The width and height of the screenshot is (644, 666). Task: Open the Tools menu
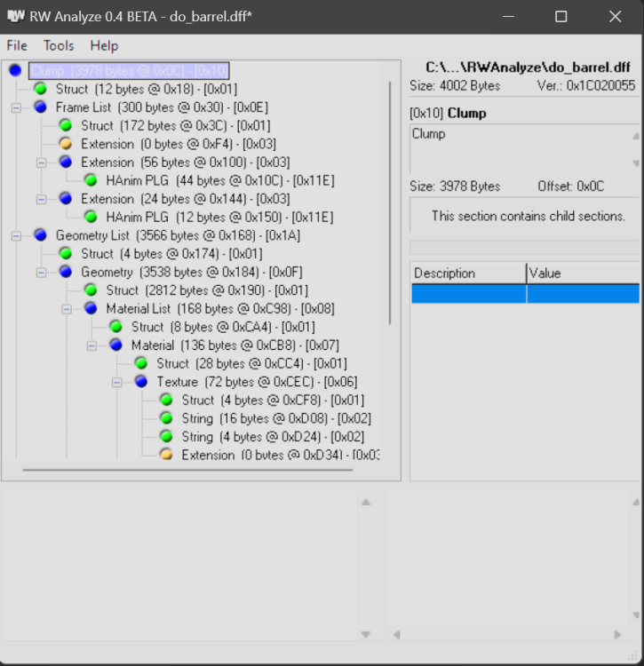point(59,45)
